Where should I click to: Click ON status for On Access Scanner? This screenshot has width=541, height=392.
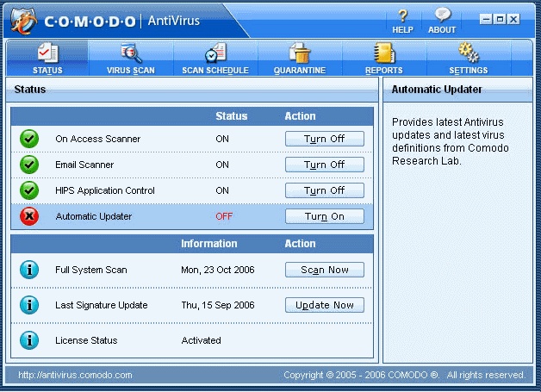(222, 139)
